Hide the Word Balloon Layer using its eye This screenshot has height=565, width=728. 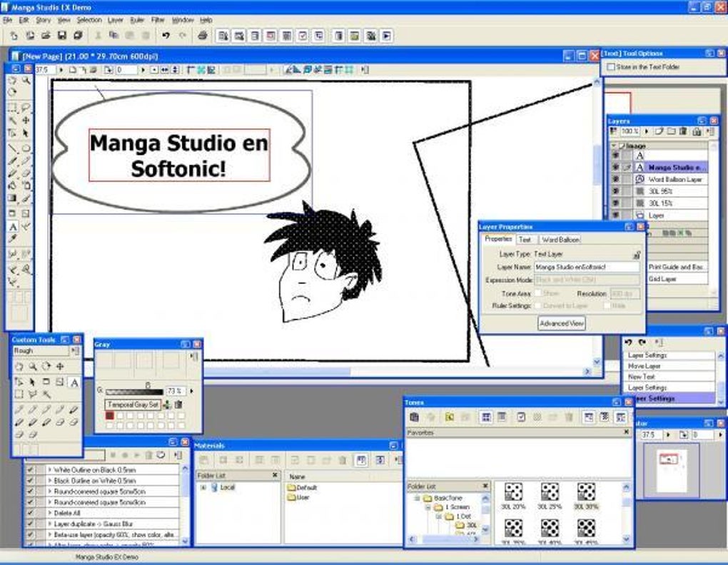click(x=616, y=179)
